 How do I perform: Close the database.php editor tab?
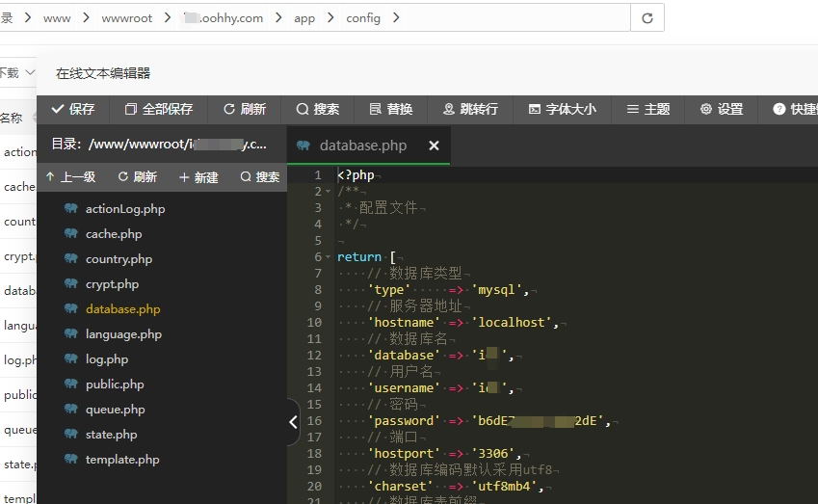[x=434, y=146]
